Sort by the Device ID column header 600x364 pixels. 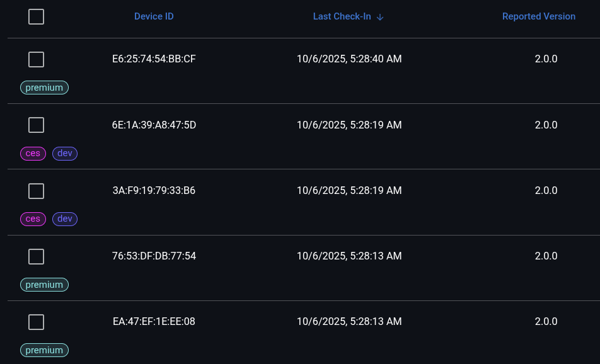[154, 16]
